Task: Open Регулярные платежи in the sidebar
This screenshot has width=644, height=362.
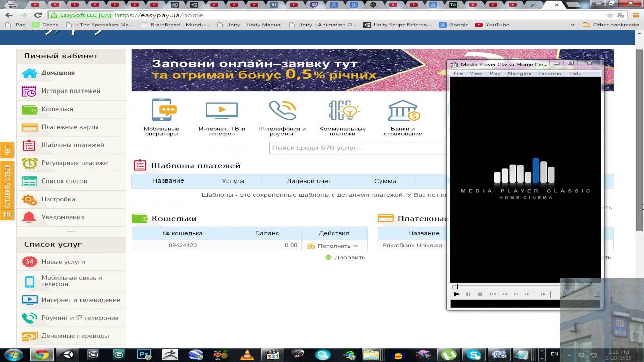Action: [71, 163]
